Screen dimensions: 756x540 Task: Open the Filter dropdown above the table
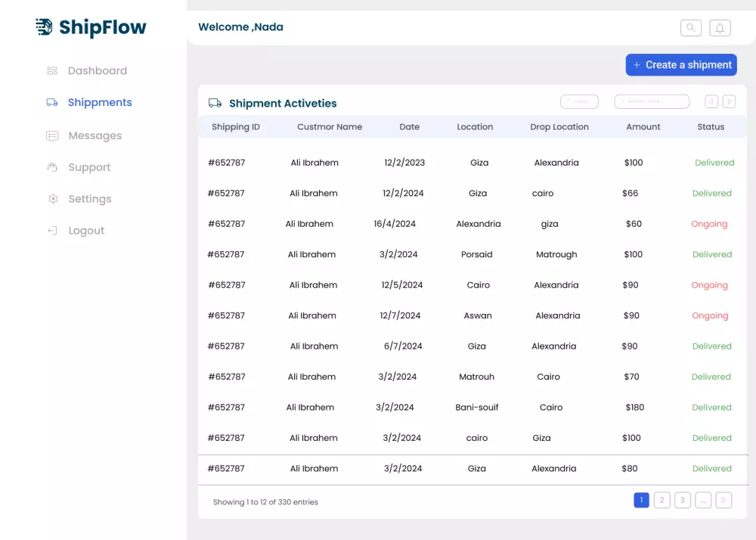click(x=579, y=101)
